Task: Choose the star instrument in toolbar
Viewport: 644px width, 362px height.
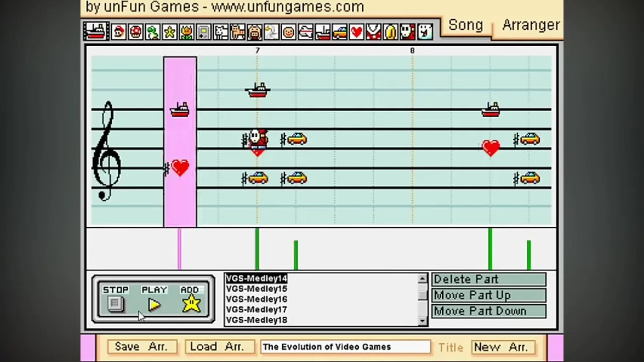Action: [x=170, y=32]
